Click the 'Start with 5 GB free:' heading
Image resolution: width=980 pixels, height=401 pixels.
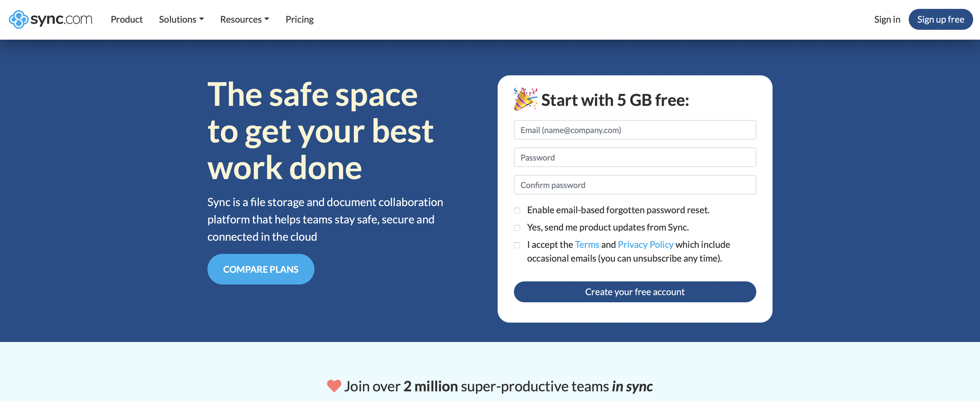click(x=615, y=100)
